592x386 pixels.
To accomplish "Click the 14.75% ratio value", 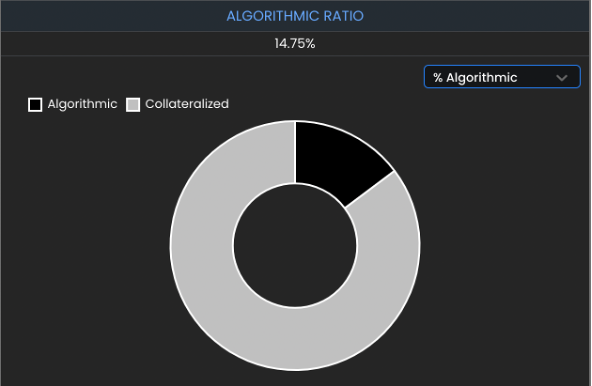I will 295,43.
